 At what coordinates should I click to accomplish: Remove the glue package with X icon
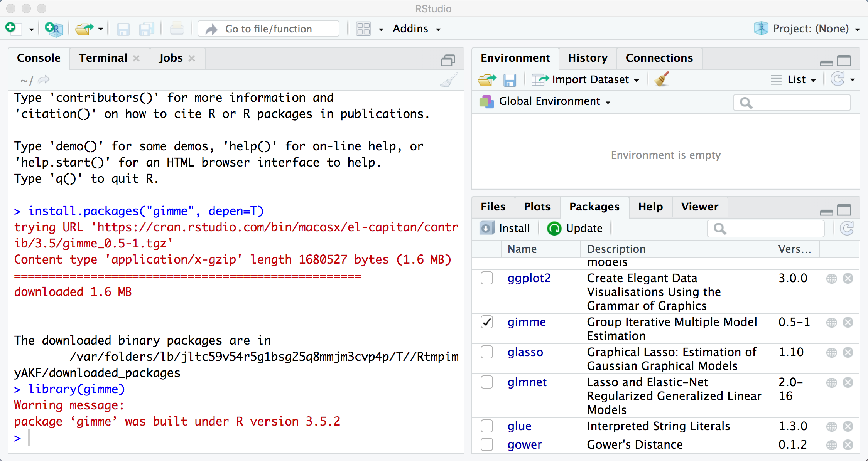pos(848,426)
